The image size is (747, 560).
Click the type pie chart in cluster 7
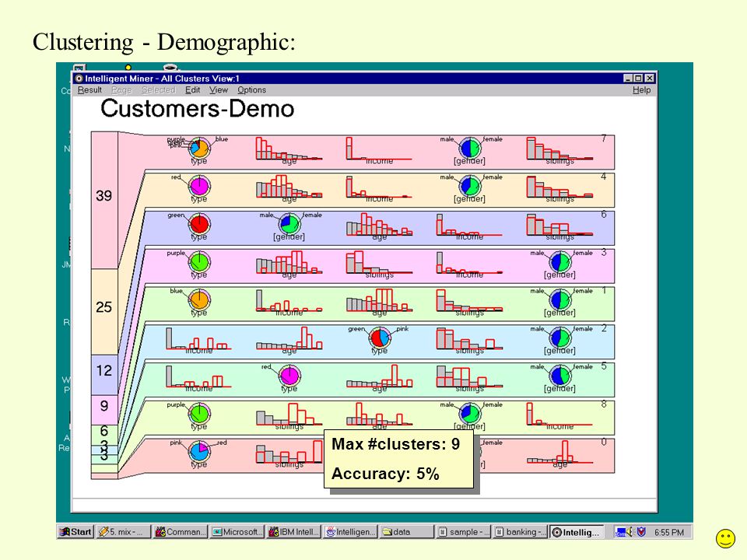click(199, 148)
